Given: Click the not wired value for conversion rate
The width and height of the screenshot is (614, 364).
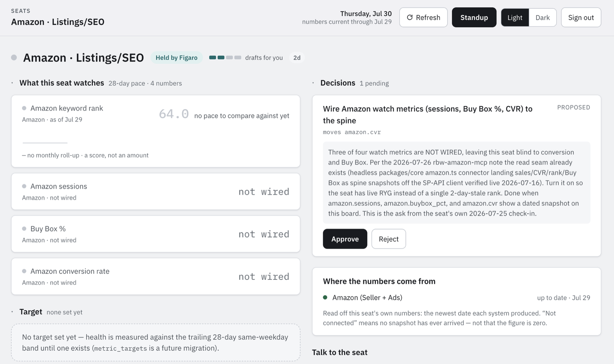Looking at the screenshot, I should (x=264, y=276).
